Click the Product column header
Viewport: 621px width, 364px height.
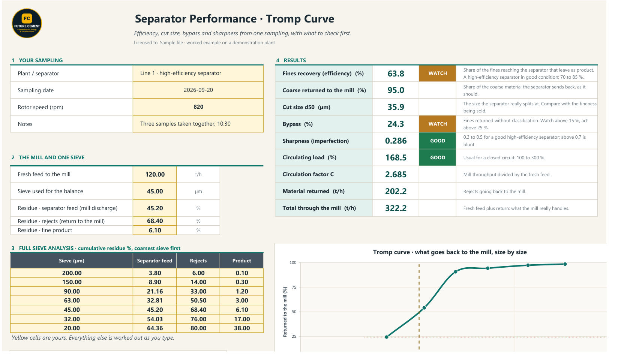(x=241, y=261)
